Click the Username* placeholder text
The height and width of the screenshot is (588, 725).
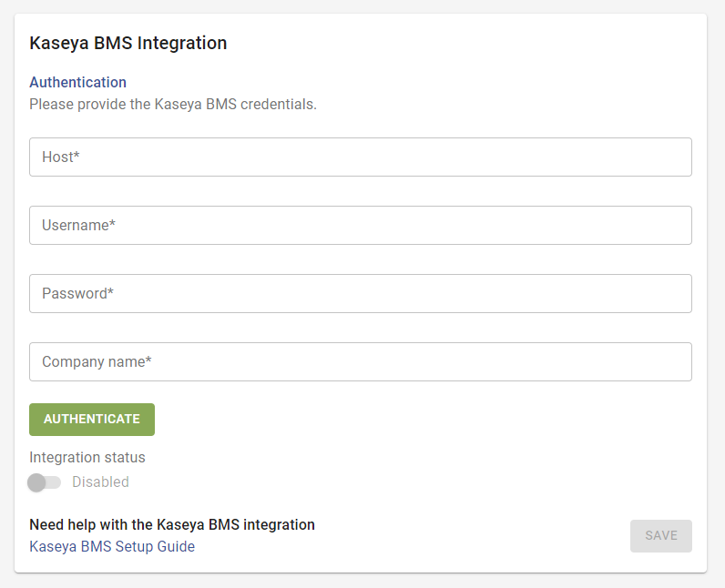click(x=78, y=226)
